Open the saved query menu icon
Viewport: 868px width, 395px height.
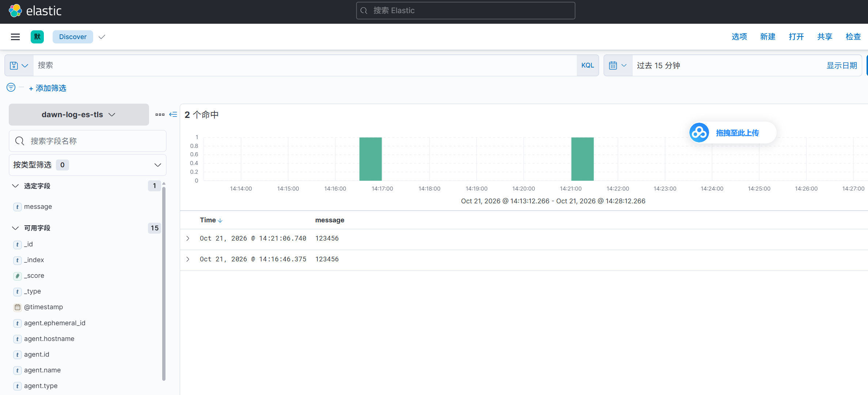[x=19, y=66]
